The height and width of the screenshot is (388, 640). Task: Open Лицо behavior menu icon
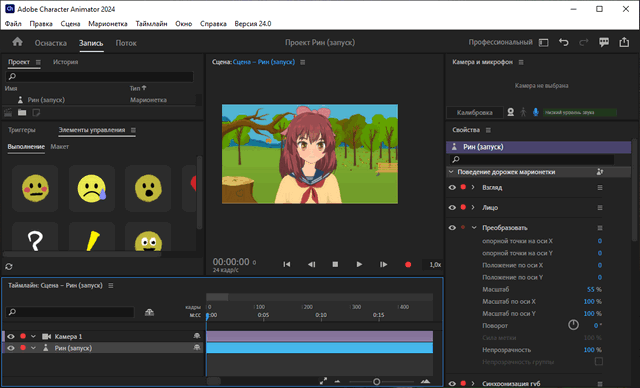600,208
